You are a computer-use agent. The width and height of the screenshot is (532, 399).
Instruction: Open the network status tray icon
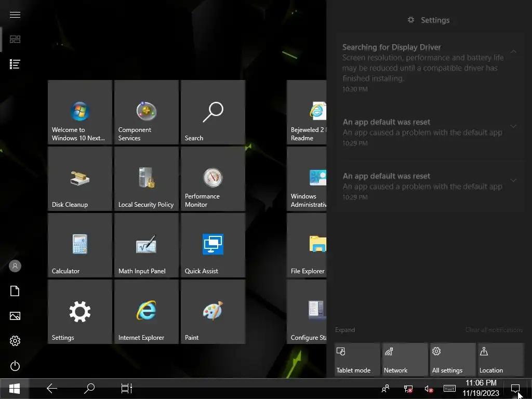(408, 389)
